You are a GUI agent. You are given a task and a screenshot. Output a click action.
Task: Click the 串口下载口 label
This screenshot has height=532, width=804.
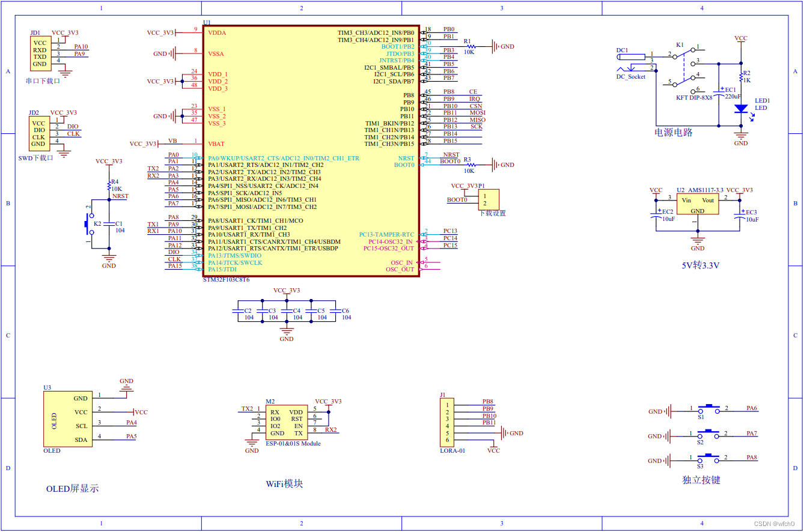(43, 80)
